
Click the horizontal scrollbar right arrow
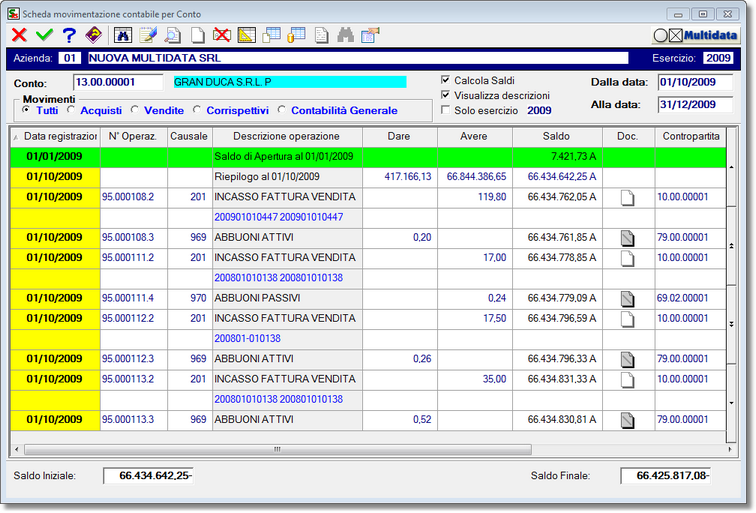[x=729, y=450]
